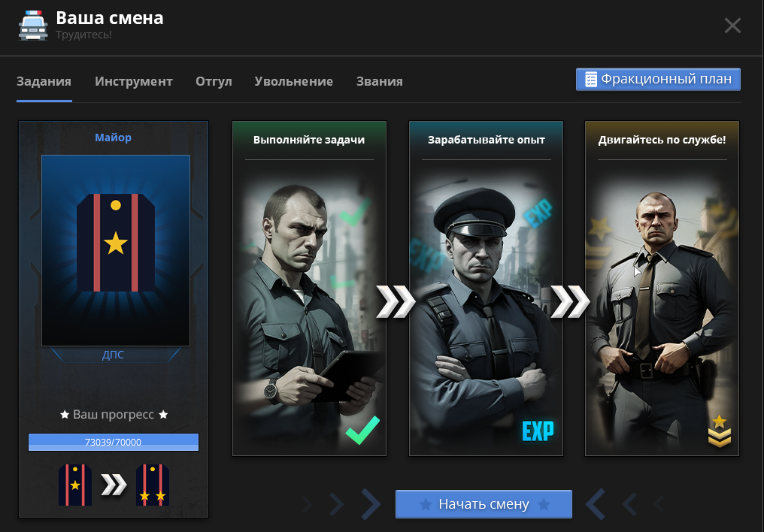Click the current rank one-star epaulette icon

click(x=75, y=485)
